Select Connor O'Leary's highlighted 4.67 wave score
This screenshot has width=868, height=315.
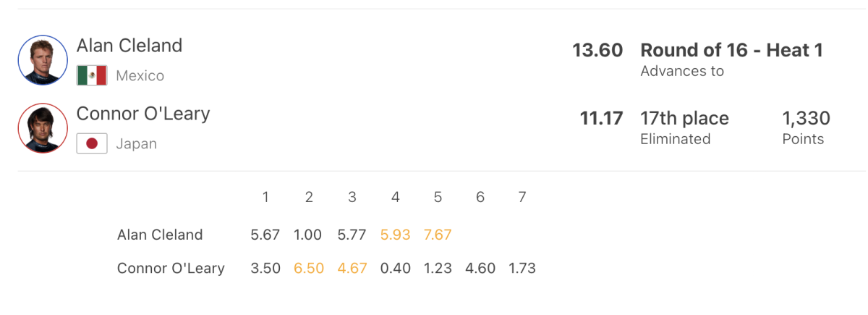coord(352,269)
